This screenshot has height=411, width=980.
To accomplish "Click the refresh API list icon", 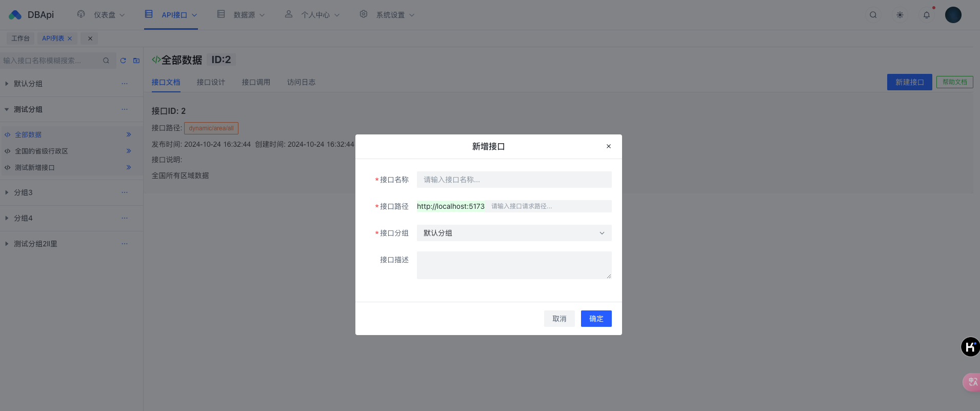I will coord(123,61).
